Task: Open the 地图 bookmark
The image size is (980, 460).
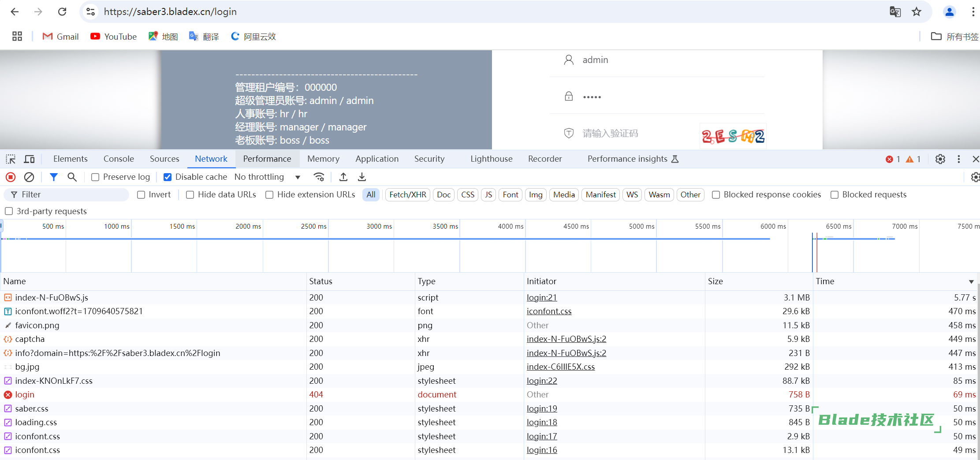Action: [x=163, y=37]
